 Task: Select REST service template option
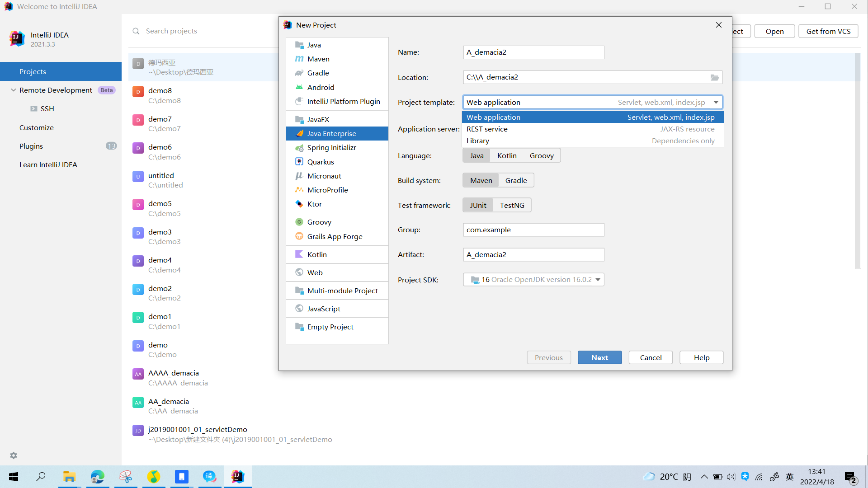click(593, 129)
